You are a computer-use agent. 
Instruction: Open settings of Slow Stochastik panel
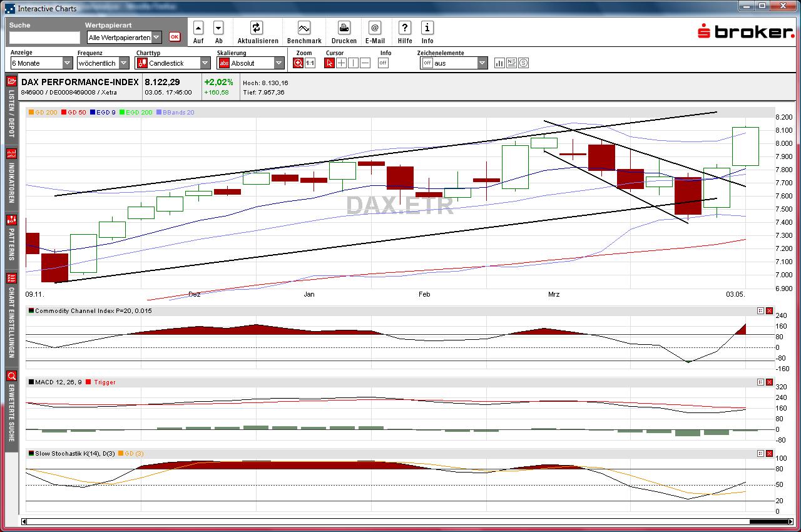tap(760, 454)
